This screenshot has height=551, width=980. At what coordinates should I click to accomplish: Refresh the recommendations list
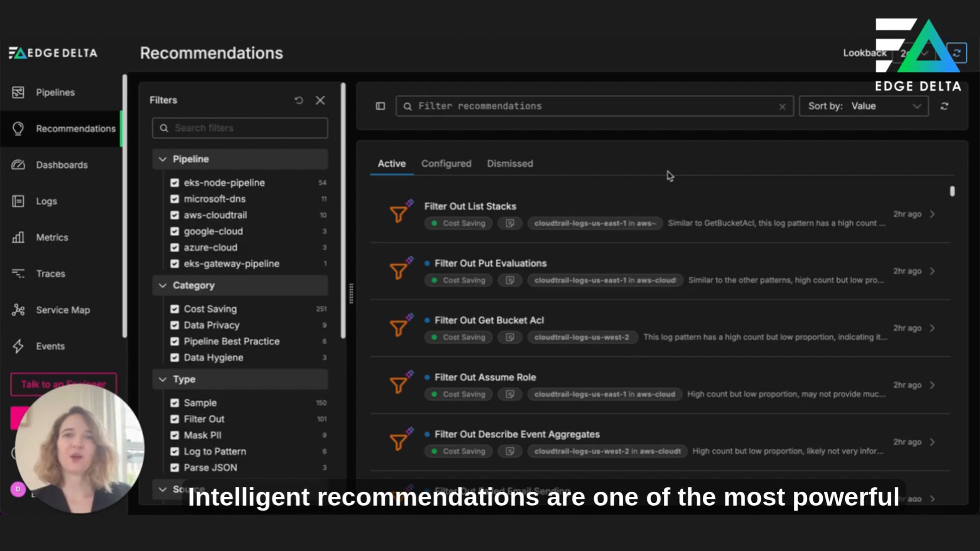(944, 107)
